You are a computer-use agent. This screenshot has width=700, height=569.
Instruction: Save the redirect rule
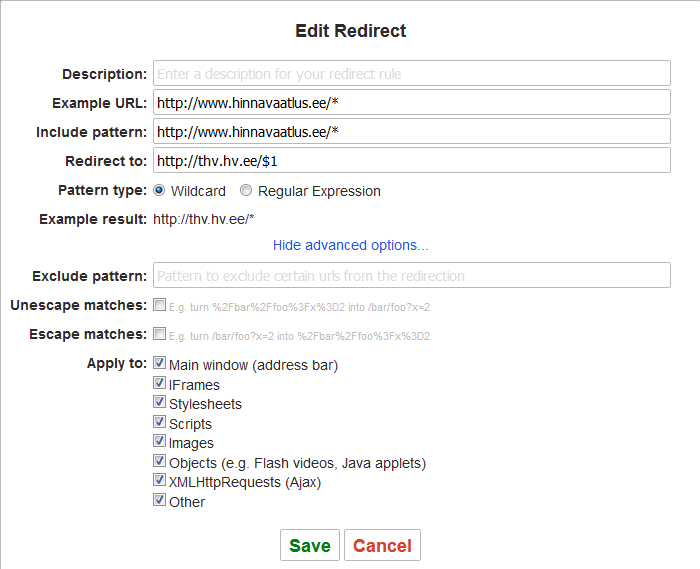click(x=310, y=545)
